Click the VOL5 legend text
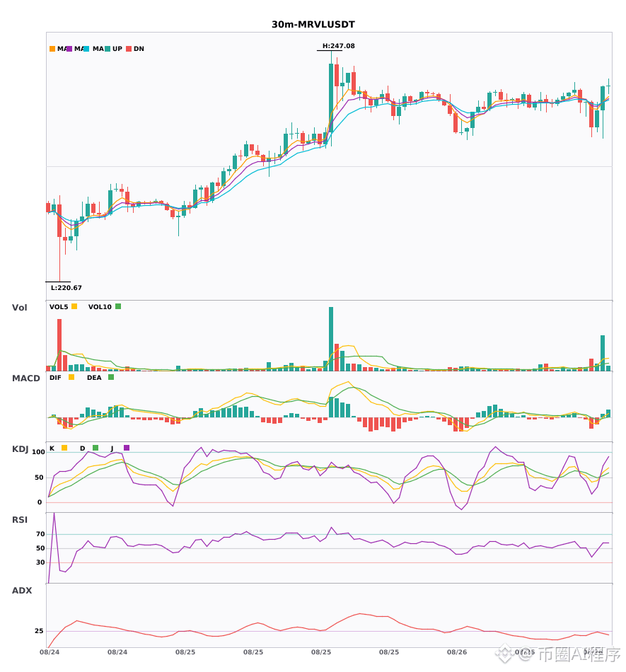This screenshot has height=672, width=626. pos(59,307)
